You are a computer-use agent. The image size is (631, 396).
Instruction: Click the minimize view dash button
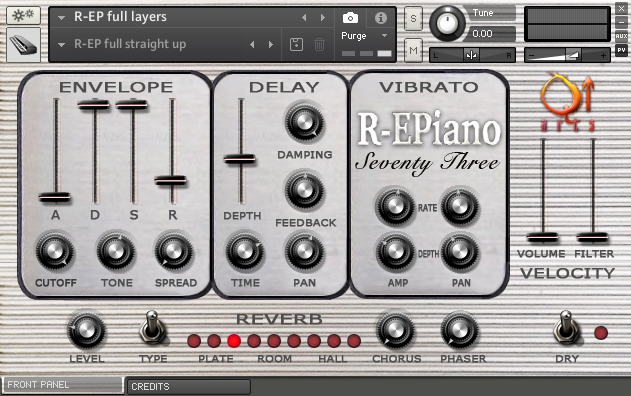click(x=621, y=22)
